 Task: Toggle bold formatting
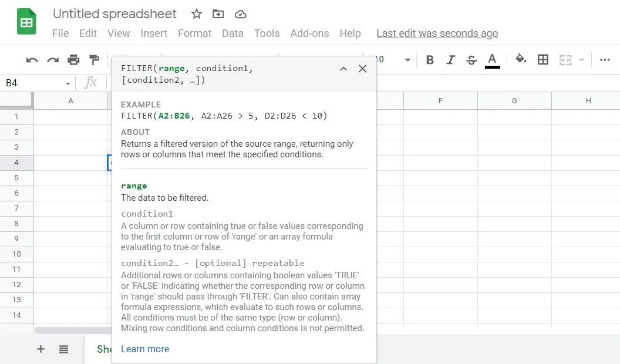(x=429, y=59)
